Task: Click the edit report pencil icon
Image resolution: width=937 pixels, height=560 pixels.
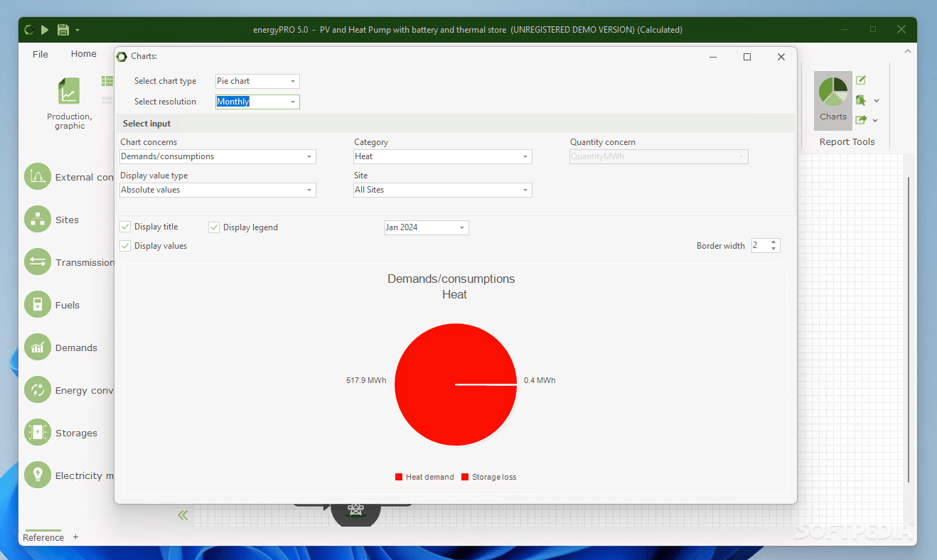Action: click(x=861, y=80)
